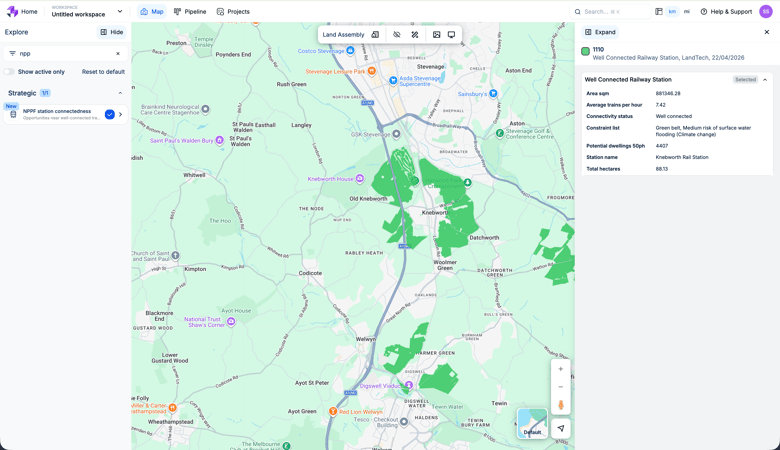The height and width of the screenshot is (450, 780).
Task: Open Help & Support
Action: (x=726, y=11)
